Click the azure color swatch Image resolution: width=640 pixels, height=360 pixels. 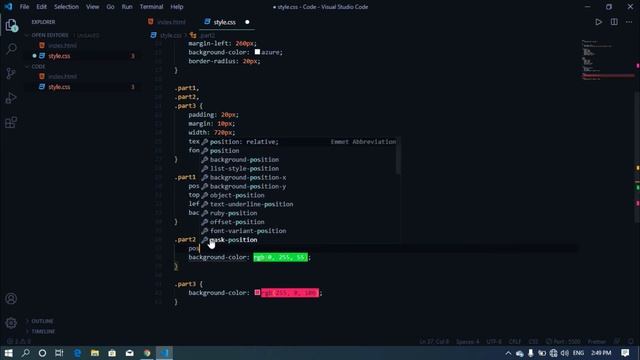pos(257,52)
